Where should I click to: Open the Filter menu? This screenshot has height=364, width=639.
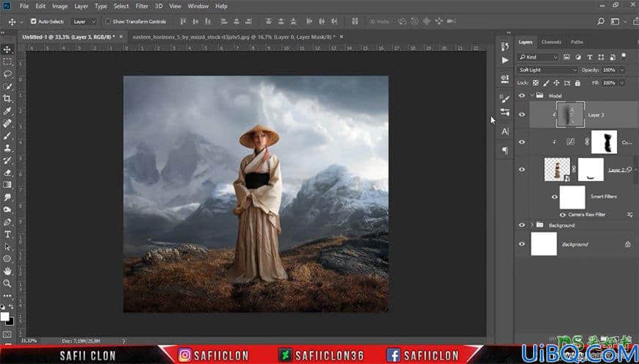(142, 7)
